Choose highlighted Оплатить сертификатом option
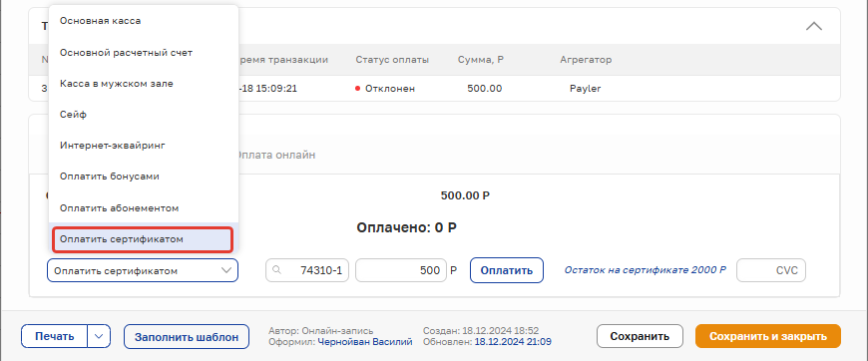This screenshot has width=868, height=361. click(x=143, y=239)
